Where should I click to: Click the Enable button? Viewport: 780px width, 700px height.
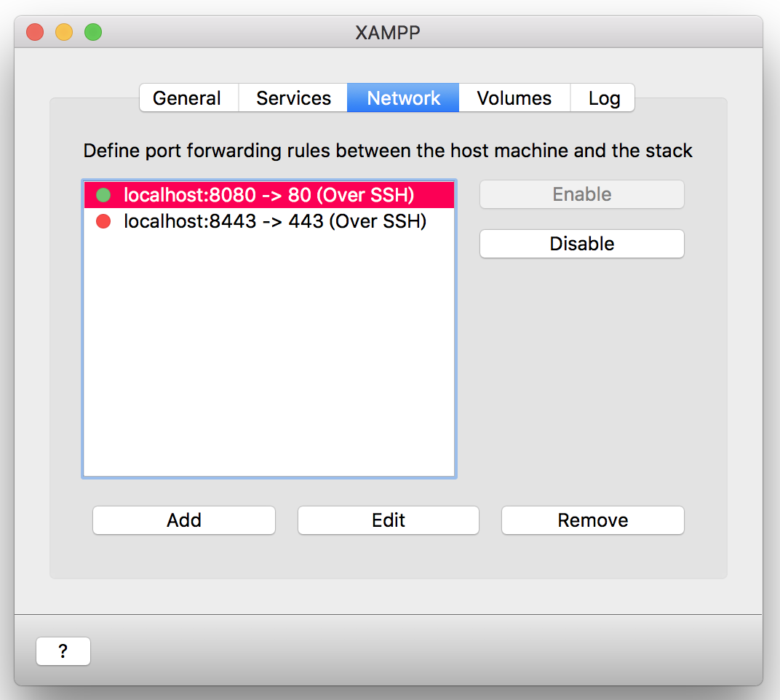click(x=581, y=194)
